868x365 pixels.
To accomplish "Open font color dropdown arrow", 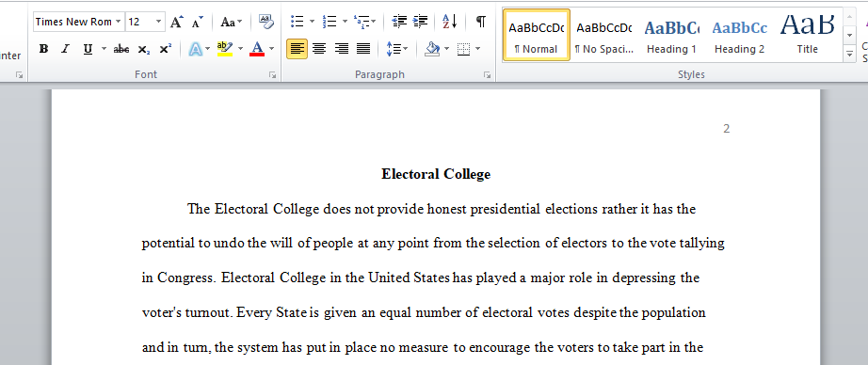I will pos(271,49).
